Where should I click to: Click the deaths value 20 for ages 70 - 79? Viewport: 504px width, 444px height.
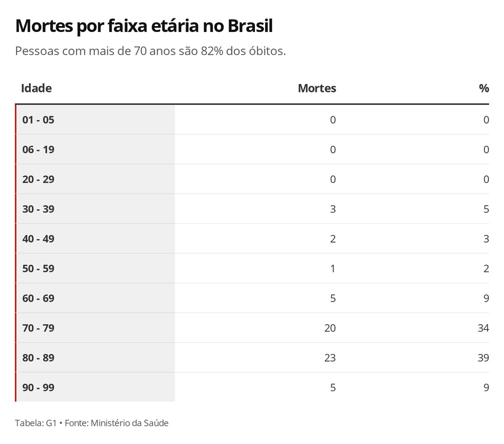click(x=330, y=328)
